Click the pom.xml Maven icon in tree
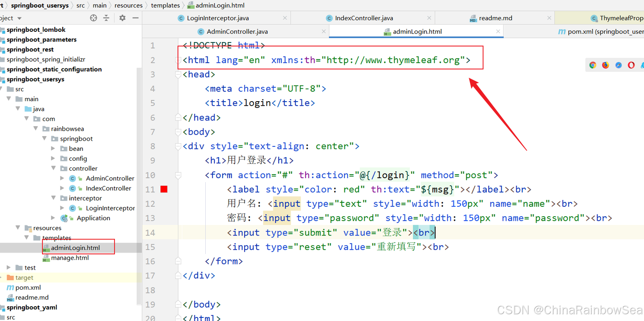Screen dimensions: 644x321 [x=10, y=287]
